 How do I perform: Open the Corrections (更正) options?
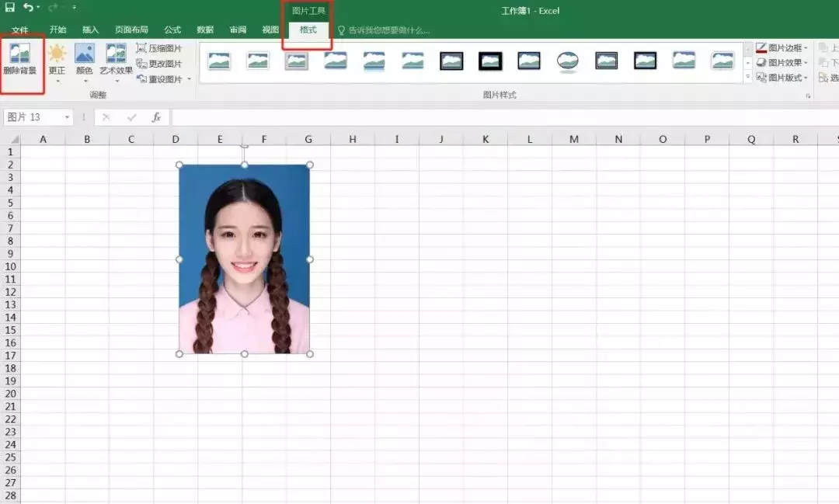click(57, 61)
